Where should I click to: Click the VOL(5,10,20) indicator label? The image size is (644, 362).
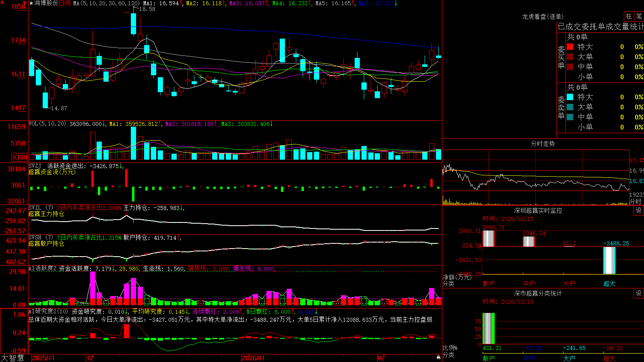(47, 124)
